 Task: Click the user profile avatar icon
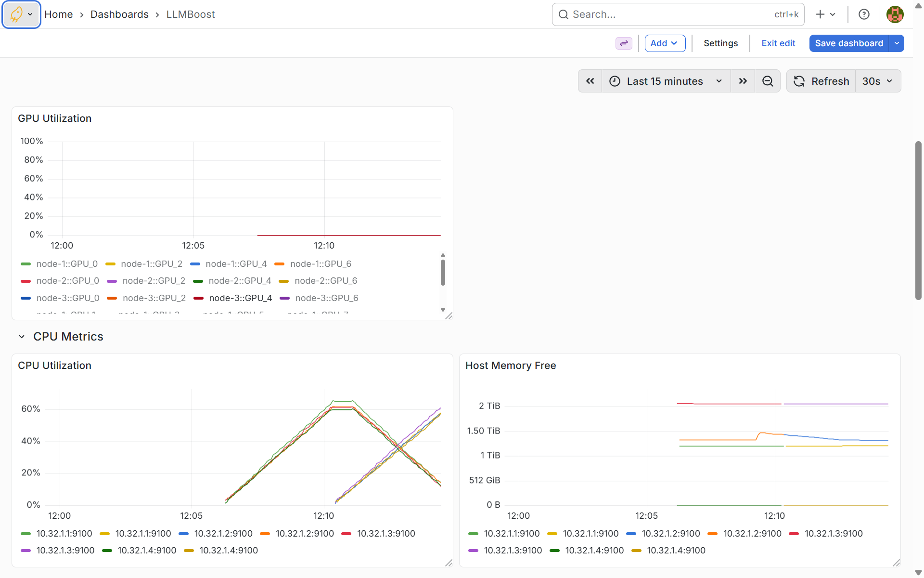pos(895,14)
